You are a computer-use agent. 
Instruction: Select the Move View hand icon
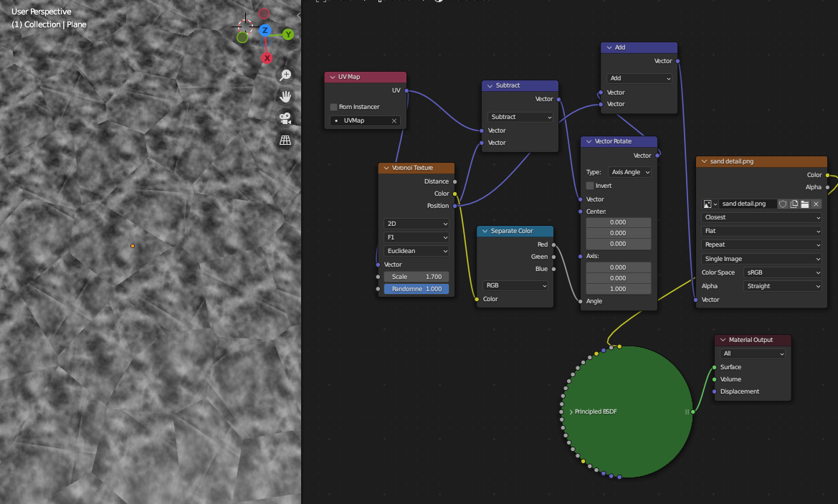(x=285, y=96)
